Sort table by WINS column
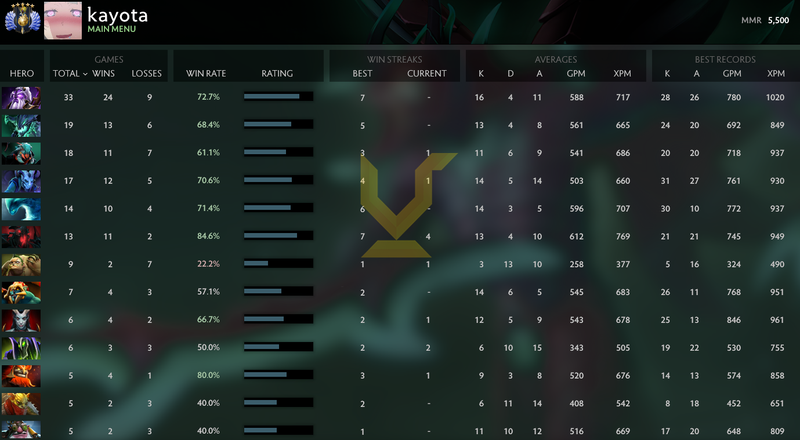The width and height of the screenshot is (800, 440). click(x=103, y=74)
